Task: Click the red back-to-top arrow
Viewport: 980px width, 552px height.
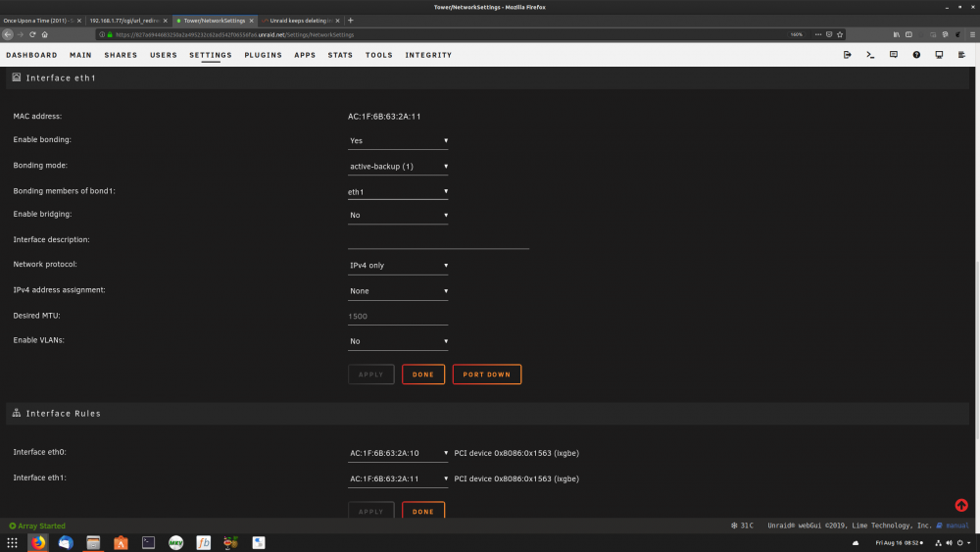Action: click(961, 505)
